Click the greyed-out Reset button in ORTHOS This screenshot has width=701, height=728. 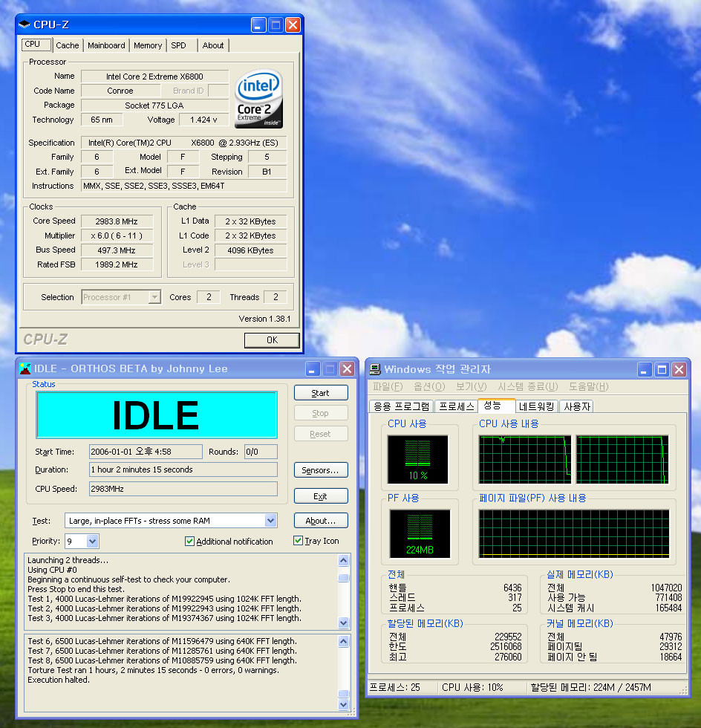click(321, 434)
